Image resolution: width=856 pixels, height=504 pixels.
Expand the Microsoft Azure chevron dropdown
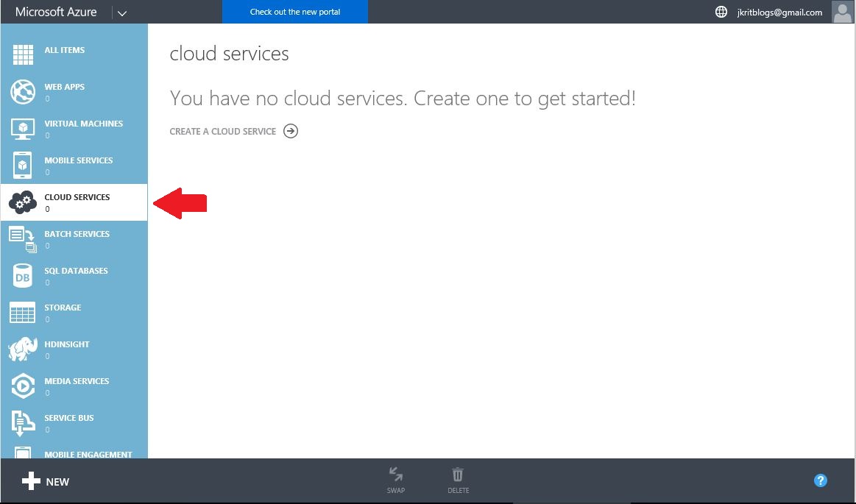click(122, 13)
